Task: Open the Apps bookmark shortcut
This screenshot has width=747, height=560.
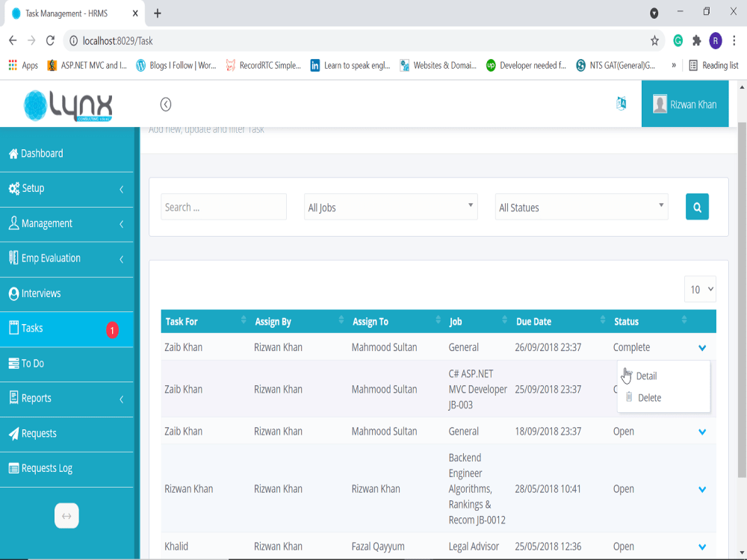Action: tap(23, 65)
